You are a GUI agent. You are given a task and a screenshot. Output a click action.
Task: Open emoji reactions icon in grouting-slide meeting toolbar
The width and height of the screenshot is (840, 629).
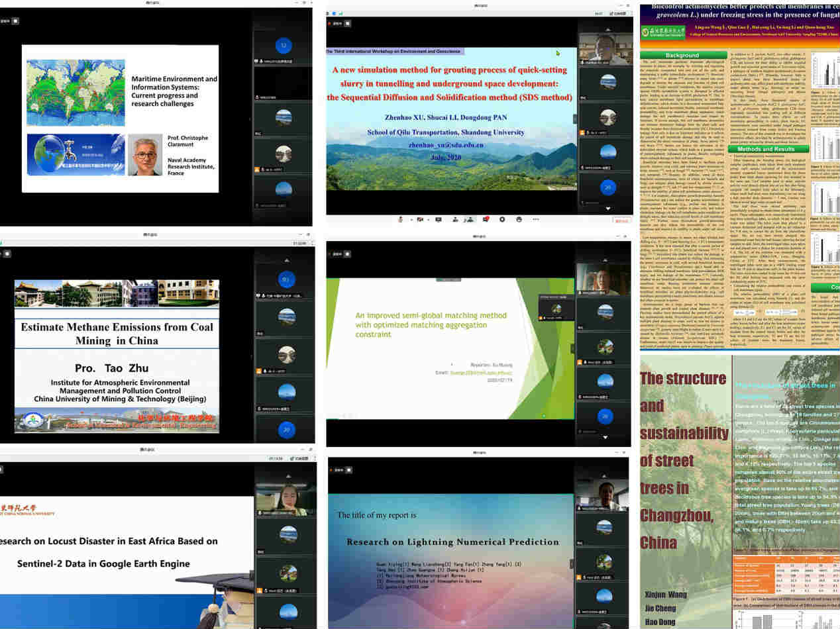tap(519, 219)
